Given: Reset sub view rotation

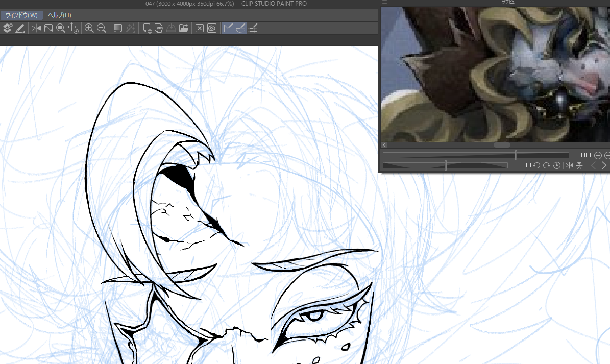Looking at the screenshot, I should (557, 165).
